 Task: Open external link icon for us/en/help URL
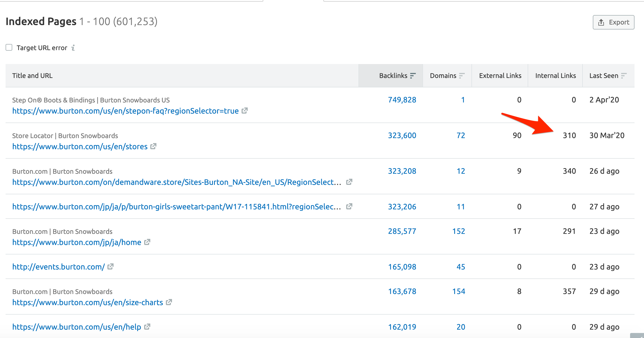pos(147,327)
